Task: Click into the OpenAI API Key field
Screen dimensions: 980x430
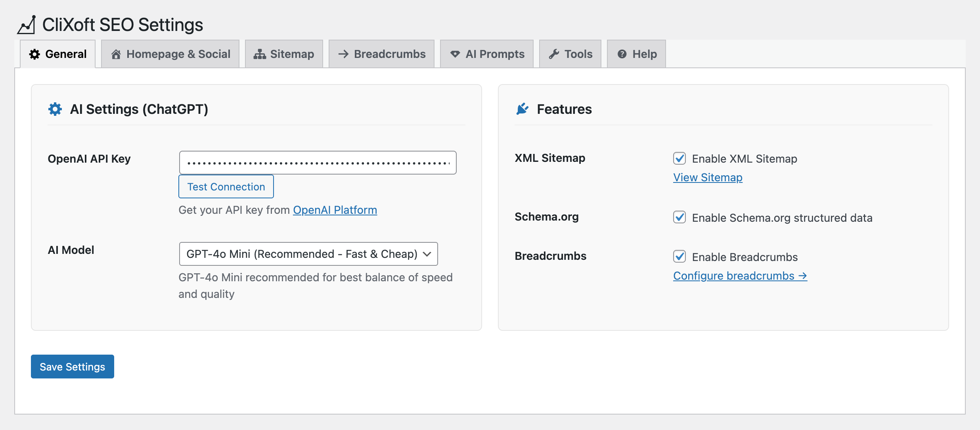Action: coord(318,163)
